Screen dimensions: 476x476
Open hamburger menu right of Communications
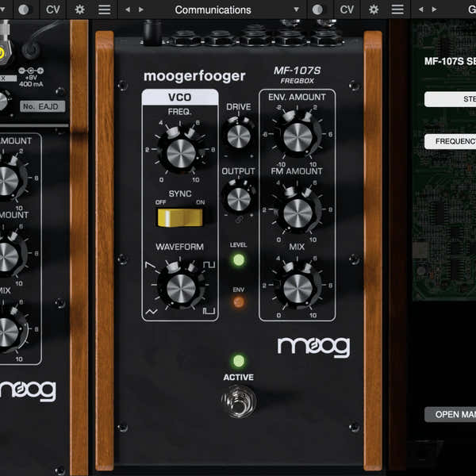point(397,10)
